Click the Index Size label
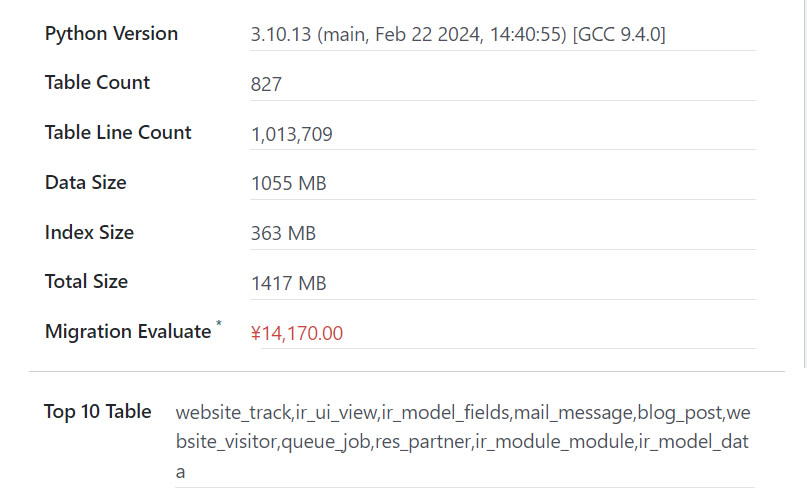The image size is (807, 498). coord(89,233)
